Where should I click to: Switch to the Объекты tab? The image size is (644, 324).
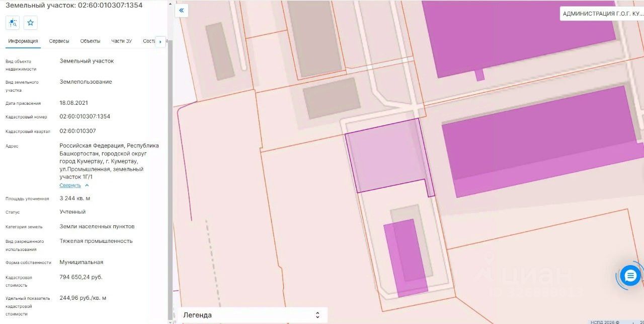pos(90,41)
